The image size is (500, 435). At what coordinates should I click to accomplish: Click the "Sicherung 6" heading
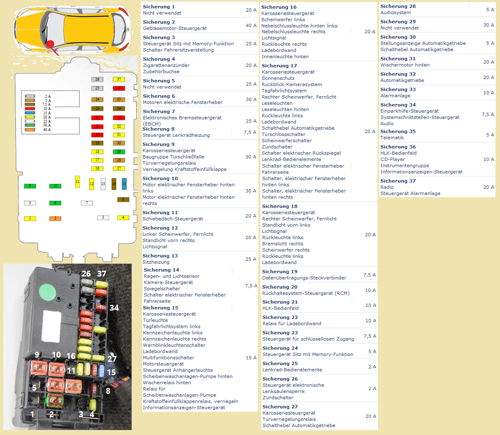tap(159, 96)
